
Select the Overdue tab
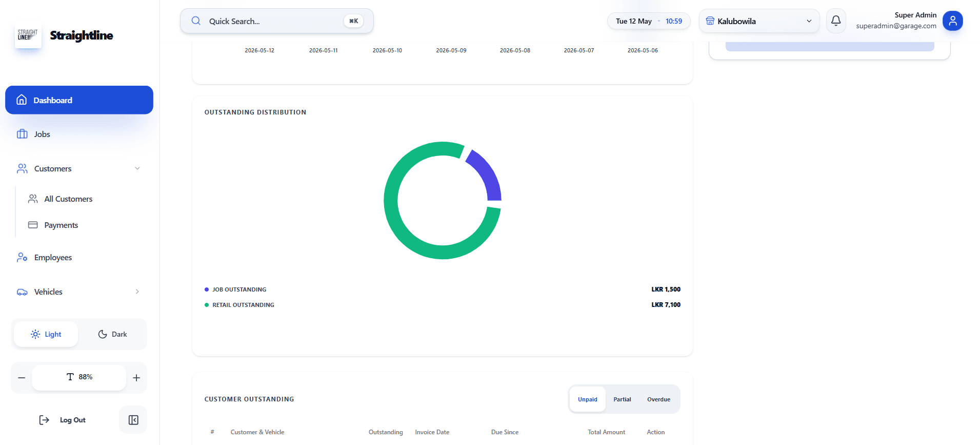pos(658,399)
